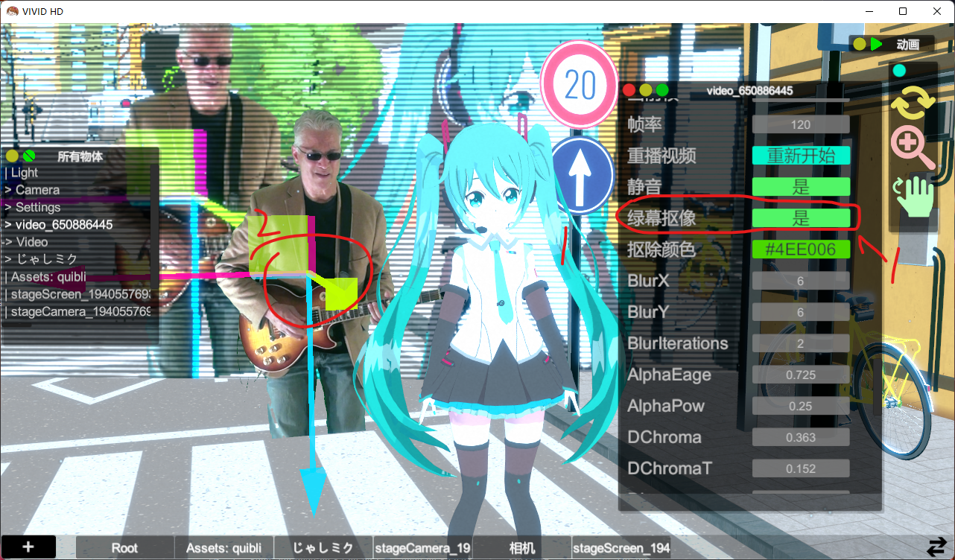955x560 pixels.
Task: Click the AlphaEage label text
Action: 669,375
